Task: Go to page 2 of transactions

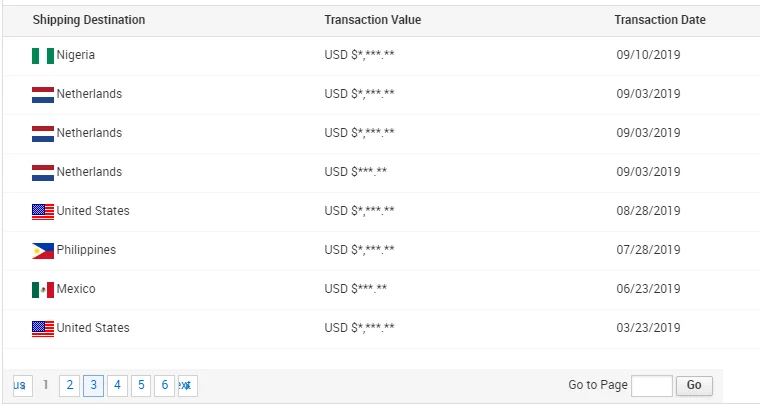Action: pyautogui.click(x=69, y=385)
